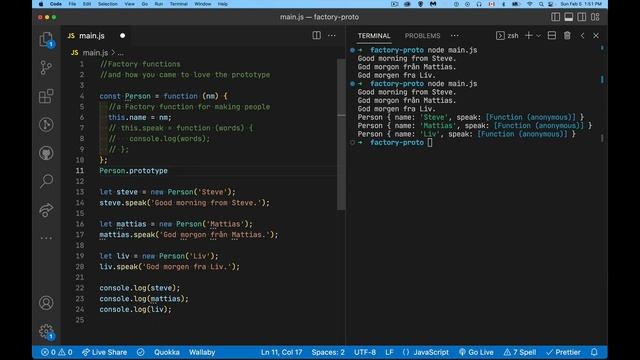Click the Prettier status item
Image resolution: width=640 pixels, height=360 pixels.
(563, 352)
